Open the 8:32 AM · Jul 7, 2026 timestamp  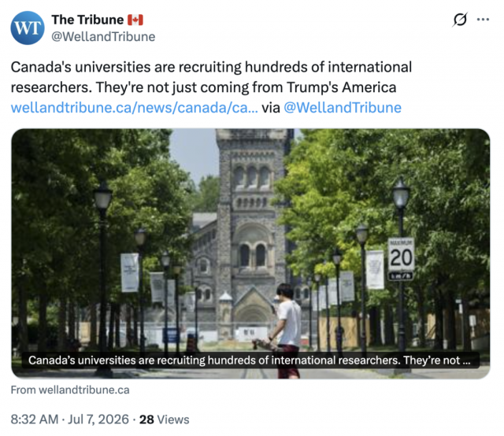coord(70,419)
